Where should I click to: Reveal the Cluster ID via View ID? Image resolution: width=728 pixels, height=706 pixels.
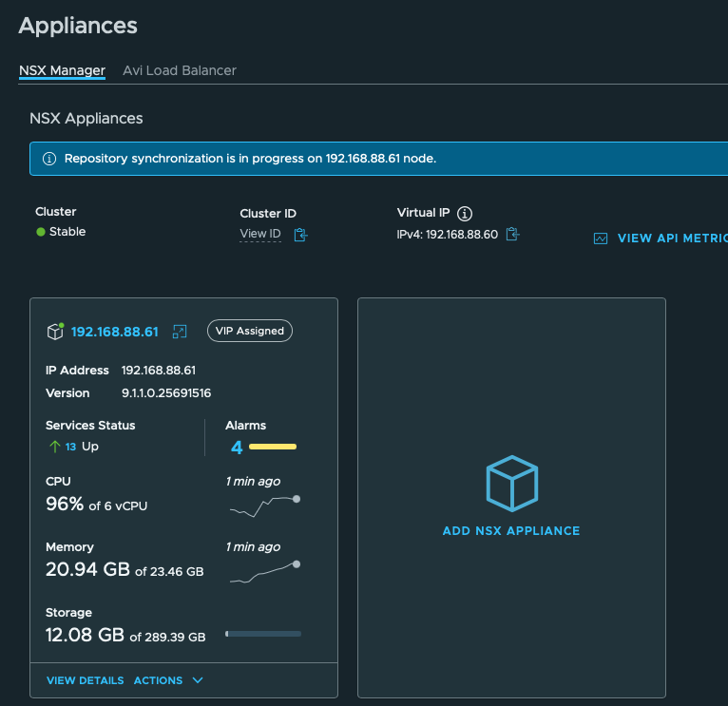click(260, 234)
